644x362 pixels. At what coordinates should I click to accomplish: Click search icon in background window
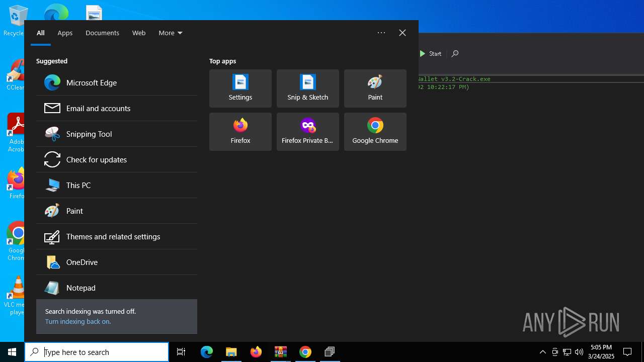pos(455,54)
